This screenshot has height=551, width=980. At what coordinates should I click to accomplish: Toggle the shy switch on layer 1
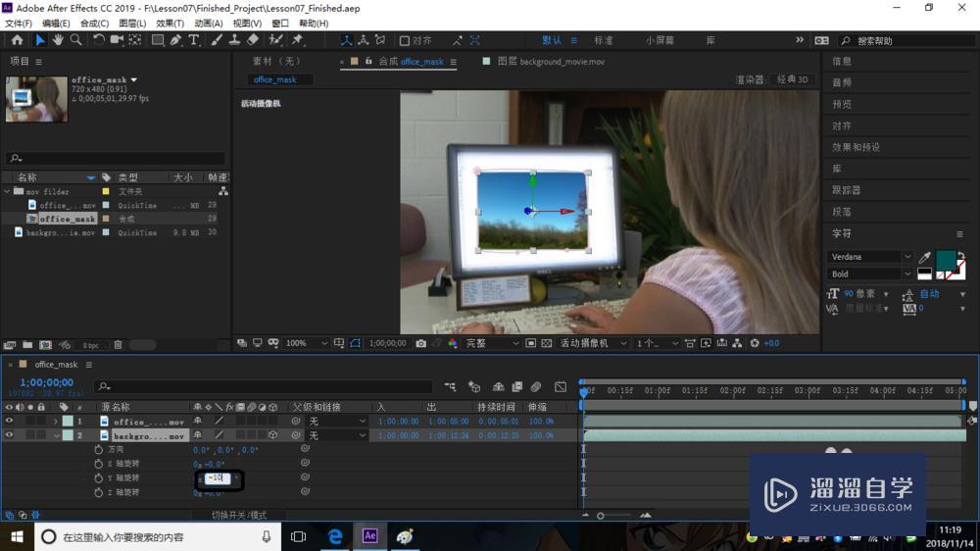(198, 421)
